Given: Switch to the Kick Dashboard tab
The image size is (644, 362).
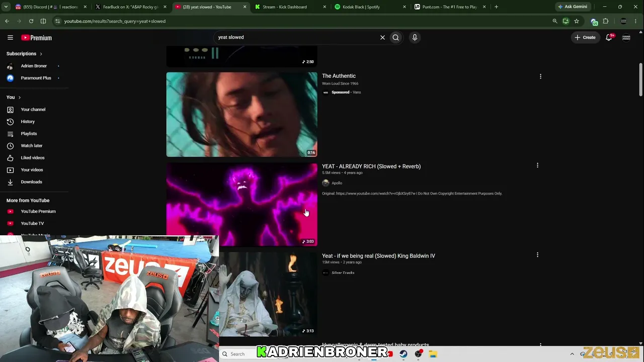Looking at the screenshot, I should pyautogui.click(x=290, y=7).
